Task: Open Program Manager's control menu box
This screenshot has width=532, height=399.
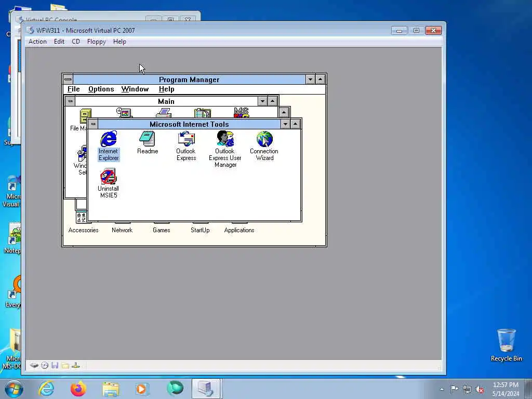Action: point(68,79)
